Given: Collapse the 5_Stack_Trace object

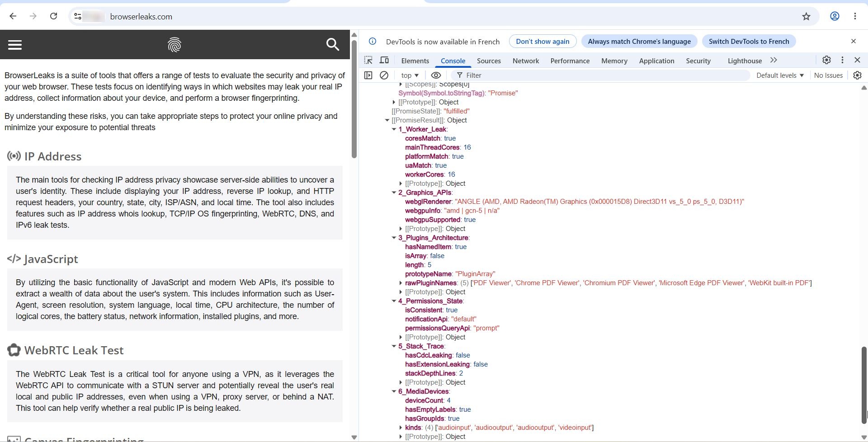Looking at the screenshot, I should (394, 346).
